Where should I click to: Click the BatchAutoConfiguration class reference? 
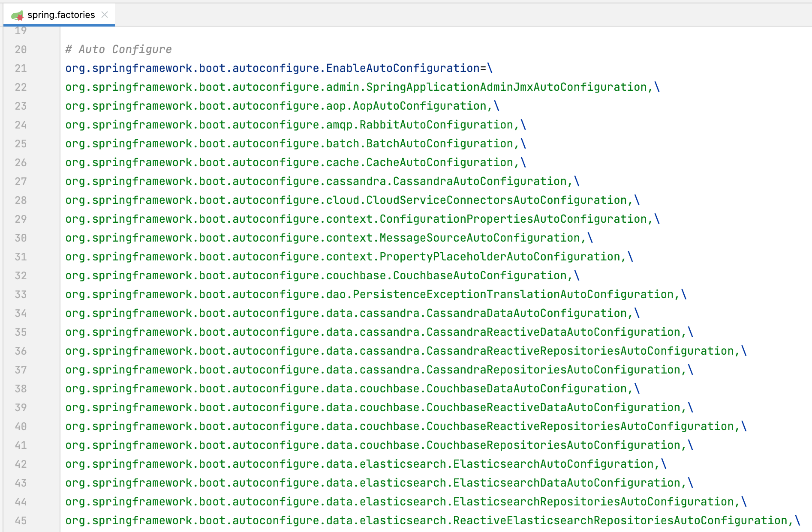click(439, 144)
